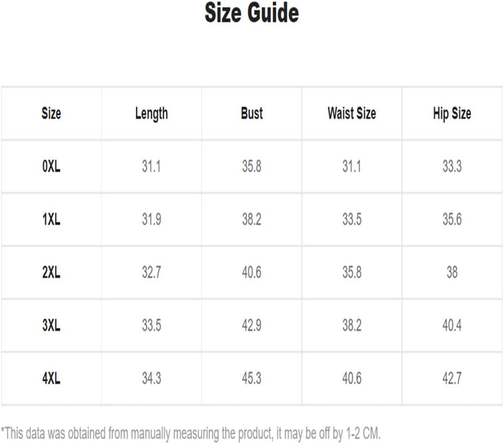Click the manual measuring disclaimer note
The height and width of the screenshot is (444, 504).
[191, 433]
